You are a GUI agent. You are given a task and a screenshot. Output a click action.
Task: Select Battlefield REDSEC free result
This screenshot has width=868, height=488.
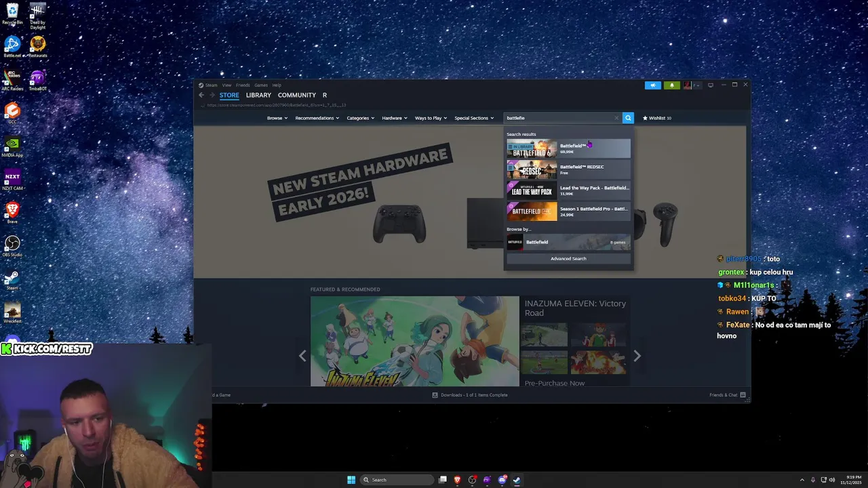click(x=568, y=169)
